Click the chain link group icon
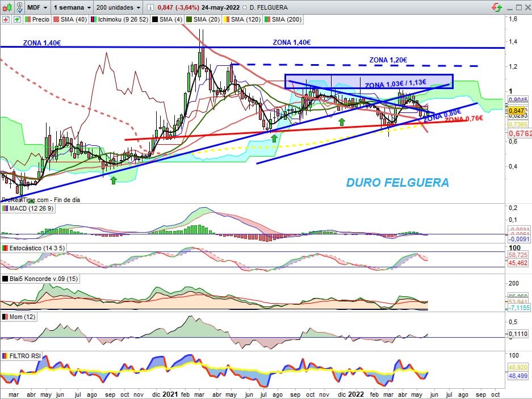The height and width of the screenshot is (399, 532). [x=20, y=7]
